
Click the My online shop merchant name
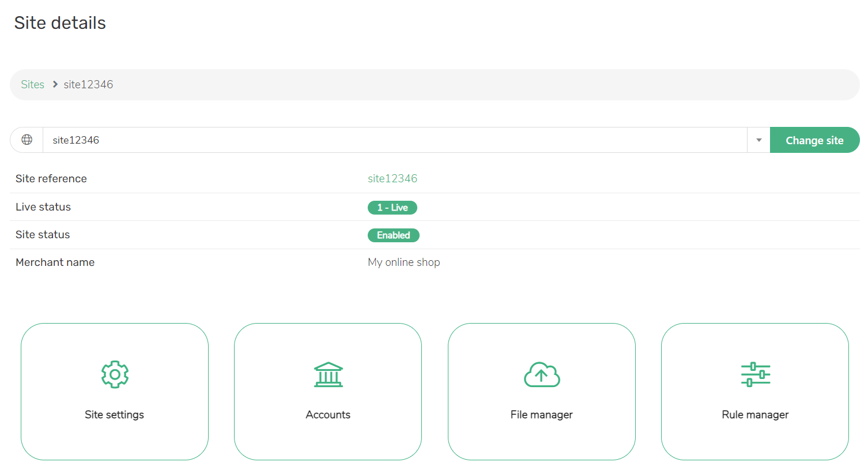(404, 262)
